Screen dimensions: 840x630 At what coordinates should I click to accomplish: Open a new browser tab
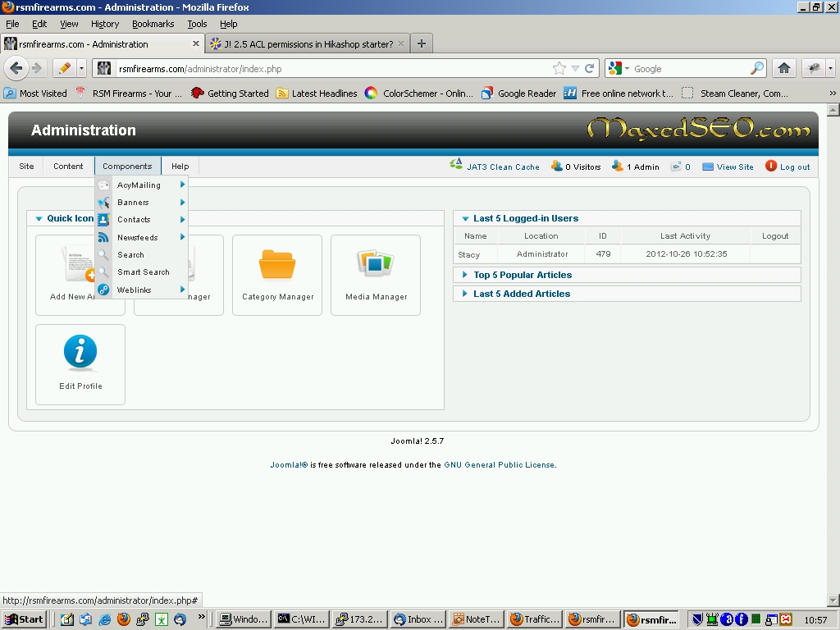(x=422, y=44)
